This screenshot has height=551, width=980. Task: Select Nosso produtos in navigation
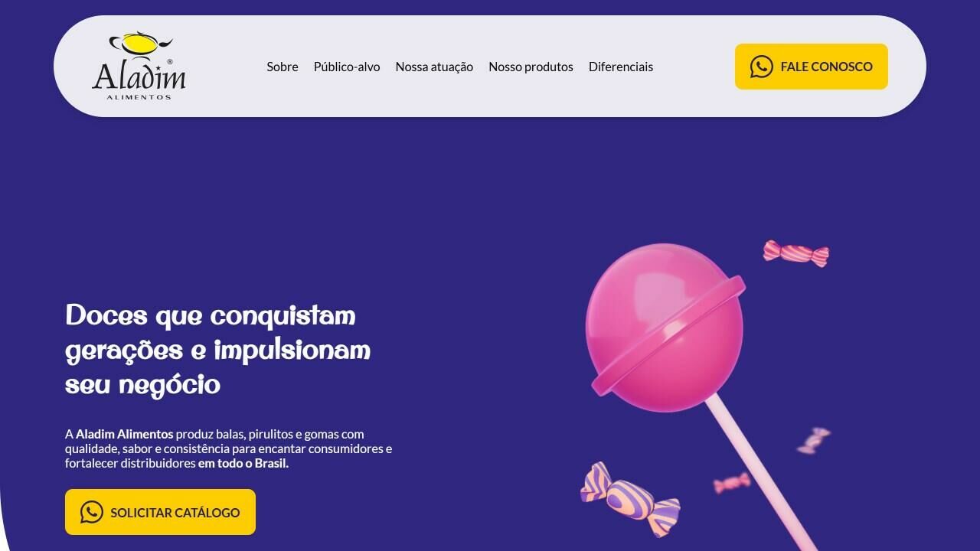[531, 67]
